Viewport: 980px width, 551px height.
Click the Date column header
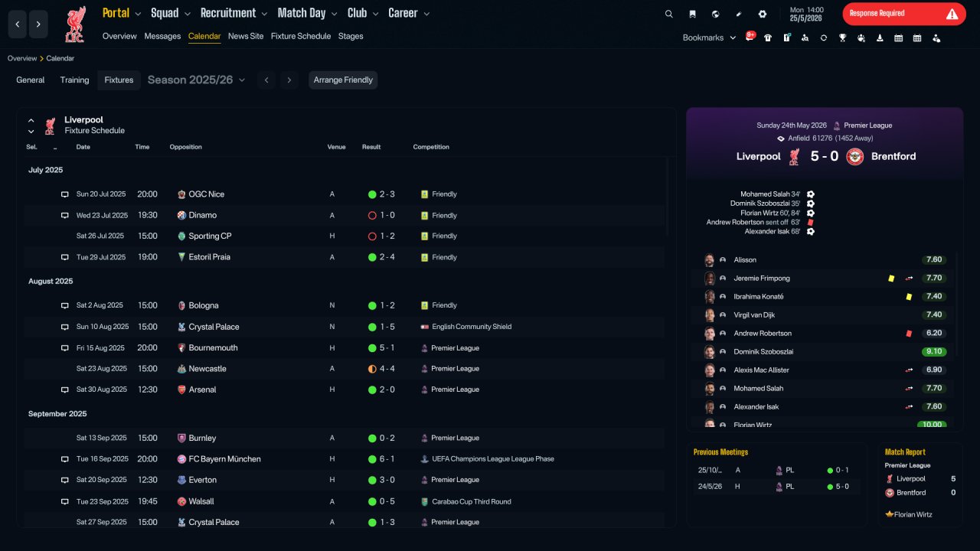[x=83, y=147]
